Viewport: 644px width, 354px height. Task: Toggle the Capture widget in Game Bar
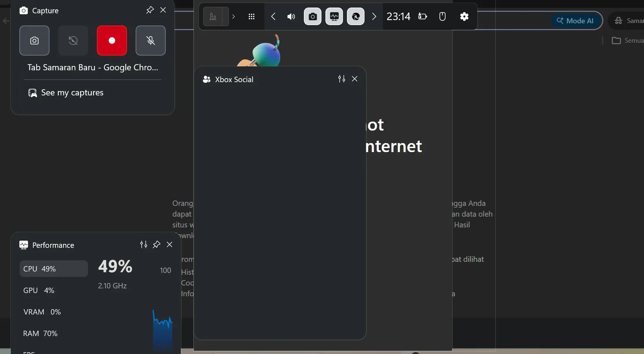point(313,16)
